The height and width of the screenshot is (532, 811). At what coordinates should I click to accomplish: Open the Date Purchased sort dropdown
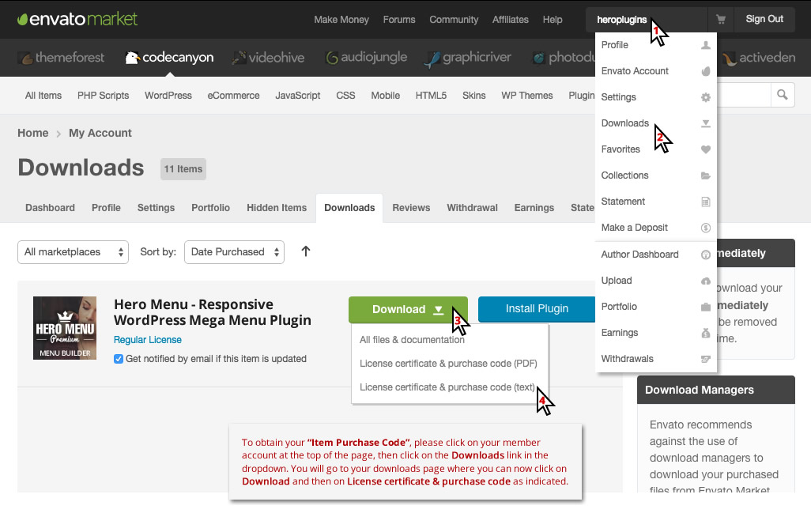pyautogui.click(x=234, y=252)
